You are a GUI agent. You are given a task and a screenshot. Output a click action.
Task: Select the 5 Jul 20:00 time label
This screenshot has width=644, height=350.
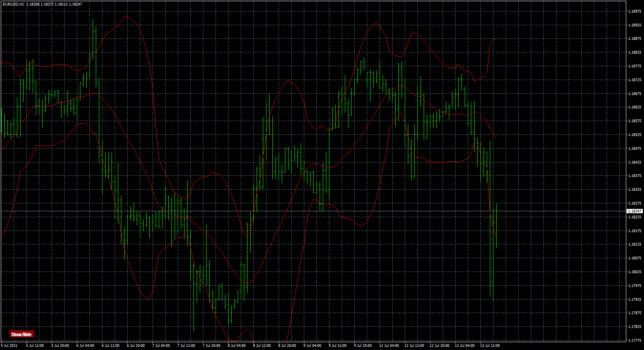point(60,346)
